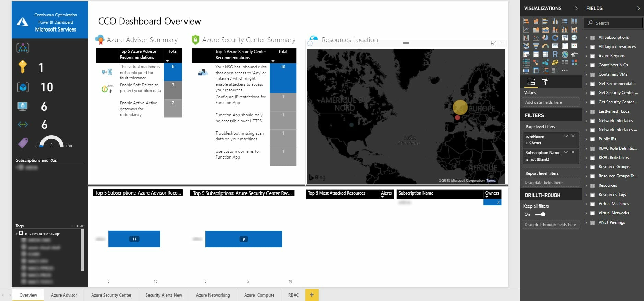Select the R script visual
This screenshot has height=301, width=644.
[555, 54]
